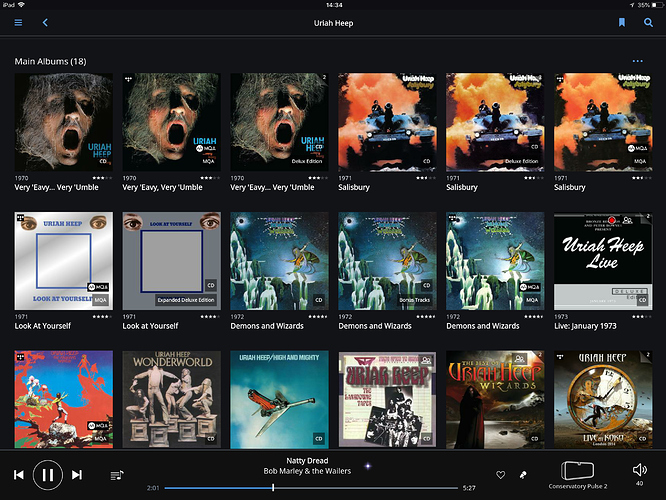Image resolution: width=666 pixels, height=500 pixels.
Task: Select the 'Look At Yourself' title under MQA cover
Action: point(42,326)
